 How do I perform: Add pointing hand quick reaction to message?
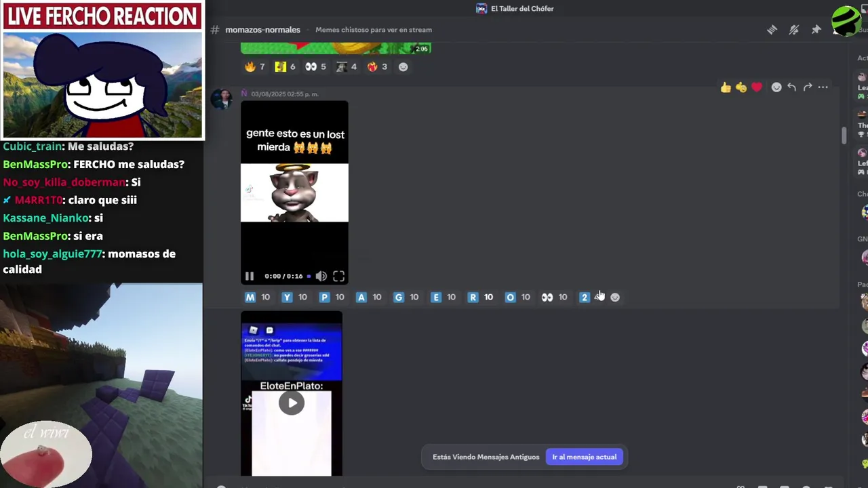[741, 87]
